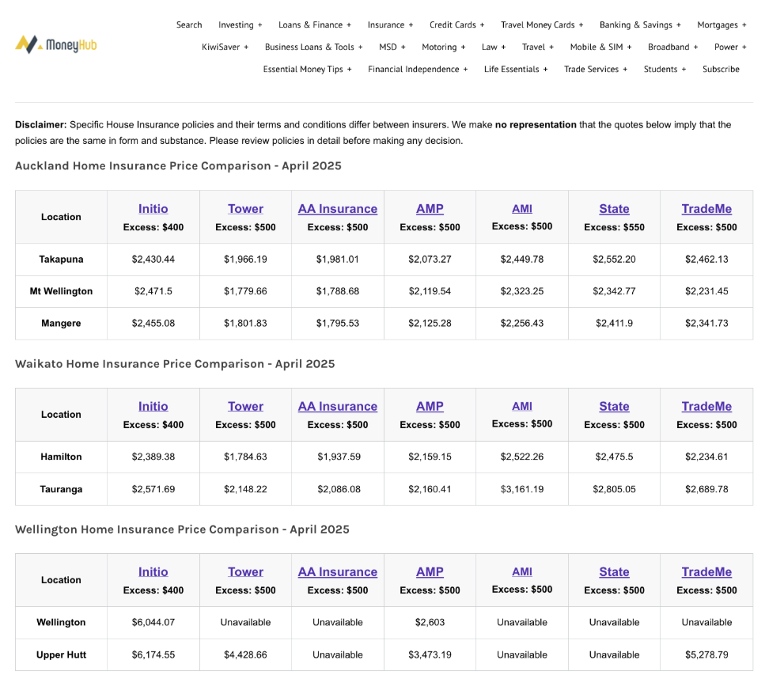Click the $2,475.5 Hamilton State price
This screenshot has height=679, width=784.
(614, 457)
